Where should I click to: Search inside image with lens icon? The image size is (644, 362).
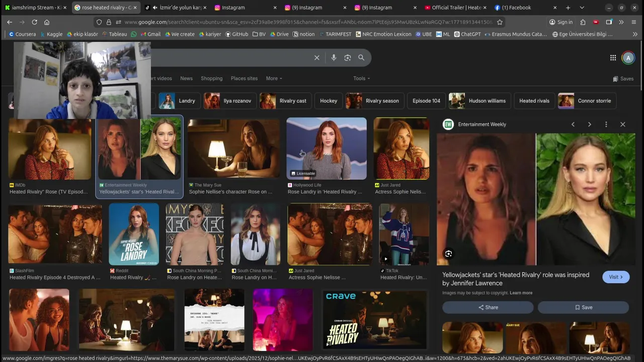448,254
